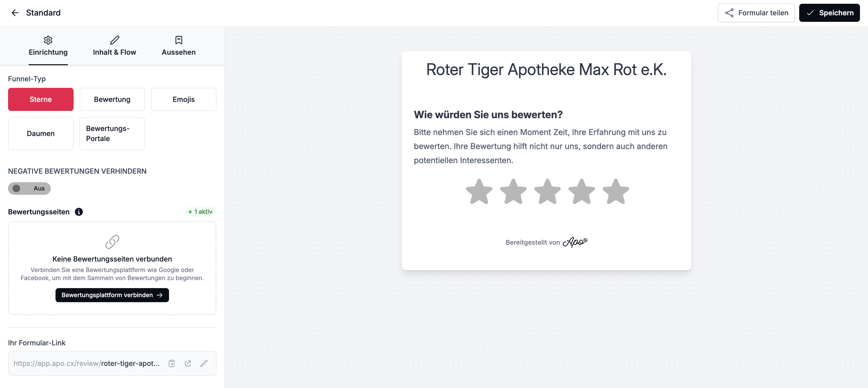Pick the Bewertungs-Portale funnel type

click(112, 134)
